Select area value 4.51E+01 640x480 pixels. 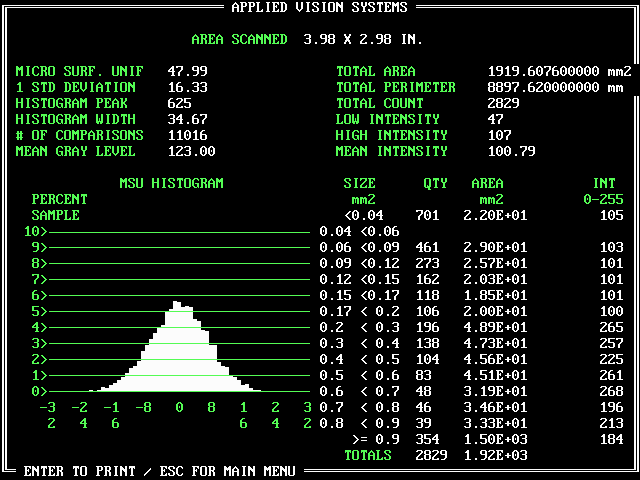(x=496, y=375)
